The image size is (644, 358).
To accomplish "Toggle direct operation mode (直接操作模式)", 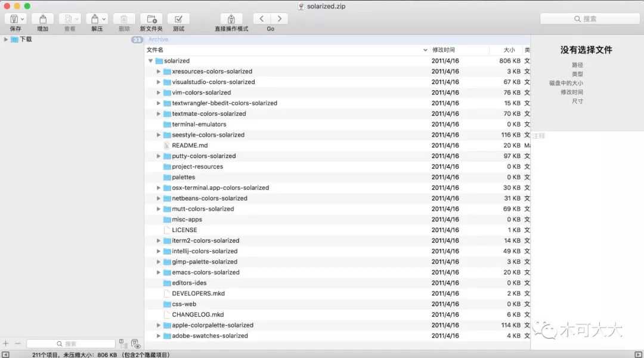I will click(231, 19).
